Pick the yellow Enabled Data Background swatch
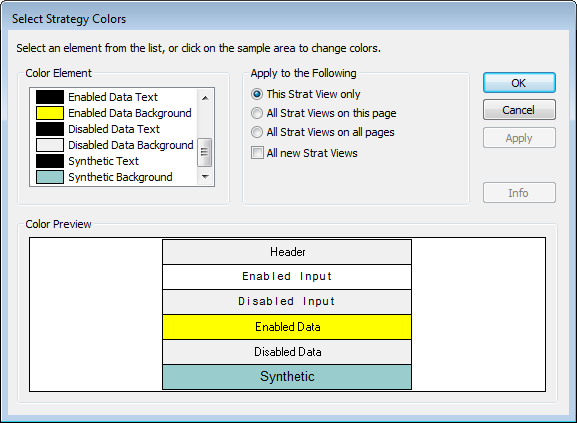 pyautogui.click(x=50, y=113)
